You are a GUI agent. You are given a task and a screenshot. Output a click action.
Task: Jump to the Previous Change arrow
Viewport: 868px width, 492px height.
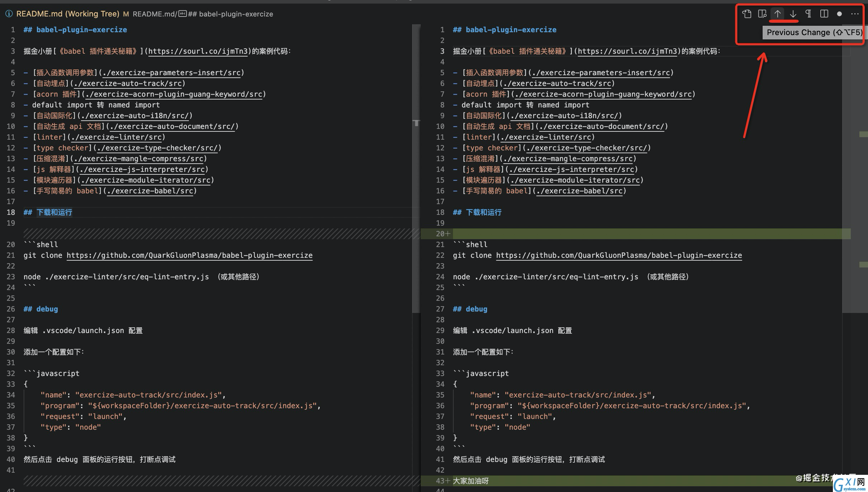(x=777, y=14)
